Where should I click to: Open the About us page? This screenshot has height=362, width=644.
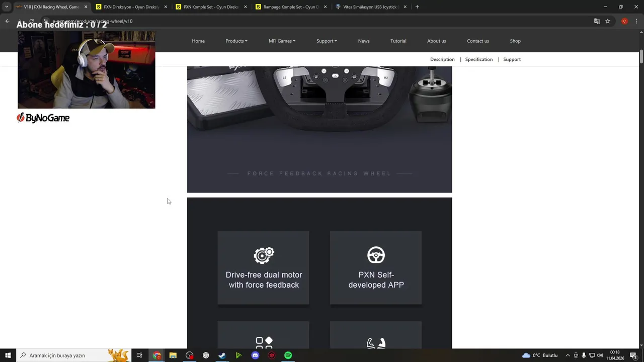tap(437, 41)
